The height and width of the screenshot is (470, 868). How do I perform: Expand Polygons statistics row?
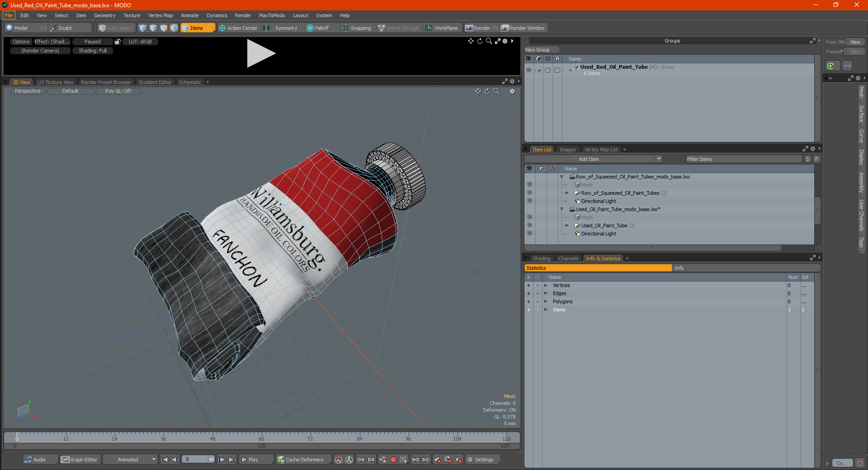coord(546,301)
